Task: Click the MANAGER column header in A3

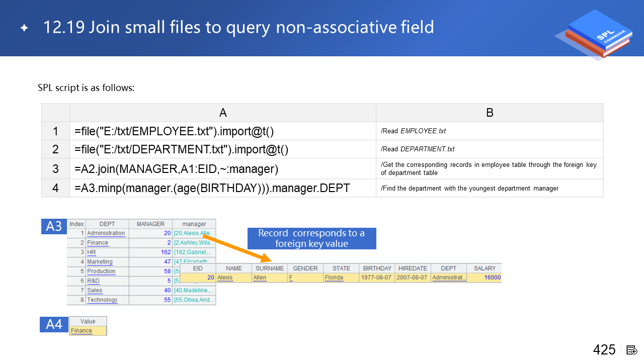Action: 150,224
